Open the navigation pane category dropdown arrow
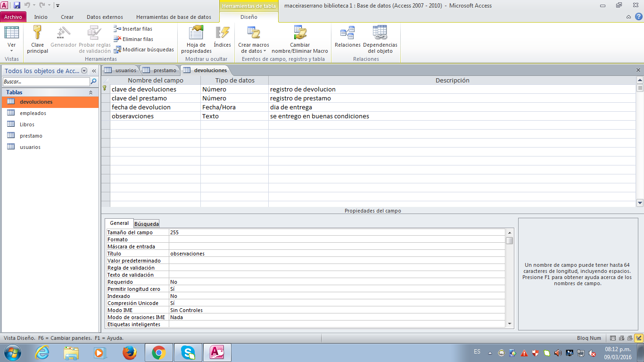This screenshot has width=644, height=362. click(84, 71)
